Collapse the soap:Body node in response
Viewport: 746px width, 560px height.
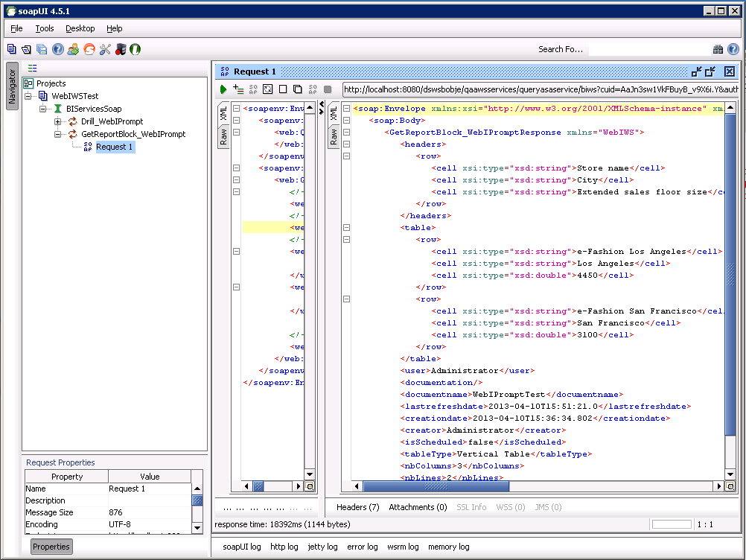346,121
